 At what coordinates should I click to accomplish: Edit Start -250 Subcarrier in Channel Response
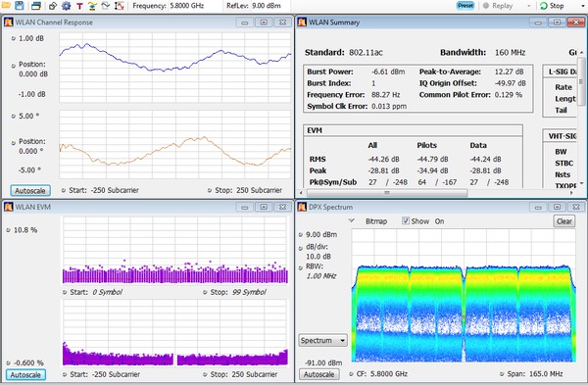[115, 190]
